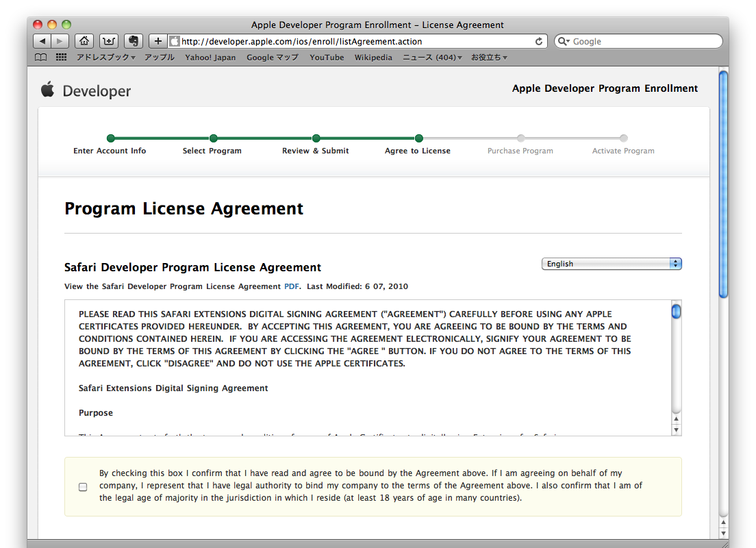The width and height of the screenshot is (756, 548).
Task: Open the Wikipedia bookmark
Action: coord(373,58)
